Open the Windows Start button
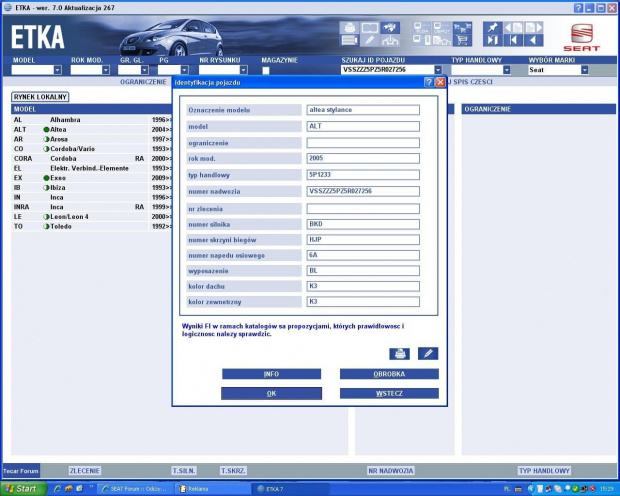 (x=22, y=489)
